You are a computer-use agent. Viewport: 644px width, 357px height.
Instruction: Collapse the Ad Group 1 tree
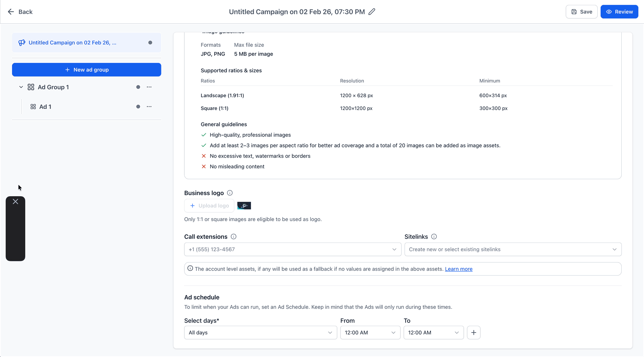21,87
